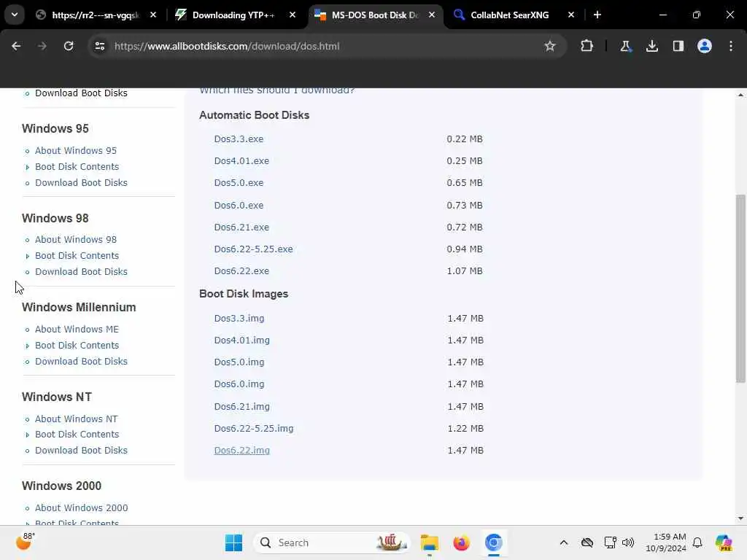The height and width of the screenshot is (560, 747).
Task: Show hidden system tray icons chevron
Action: (564, 542)
